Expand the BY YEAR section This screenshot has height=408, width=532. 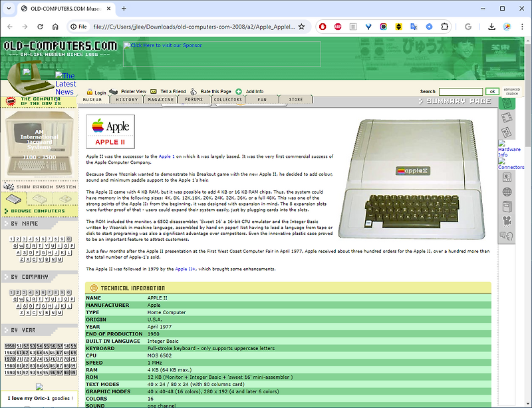[23, 328]
